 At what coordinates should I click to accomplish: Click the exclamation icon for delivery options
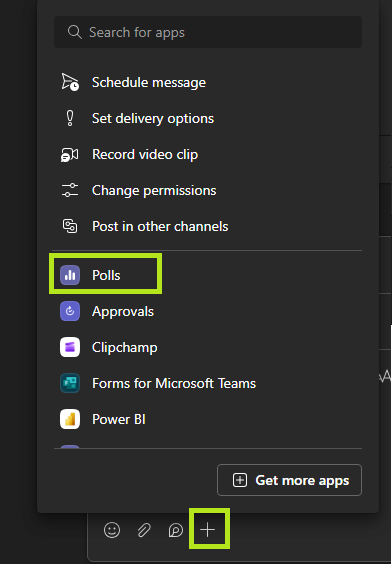pos(70,118)
